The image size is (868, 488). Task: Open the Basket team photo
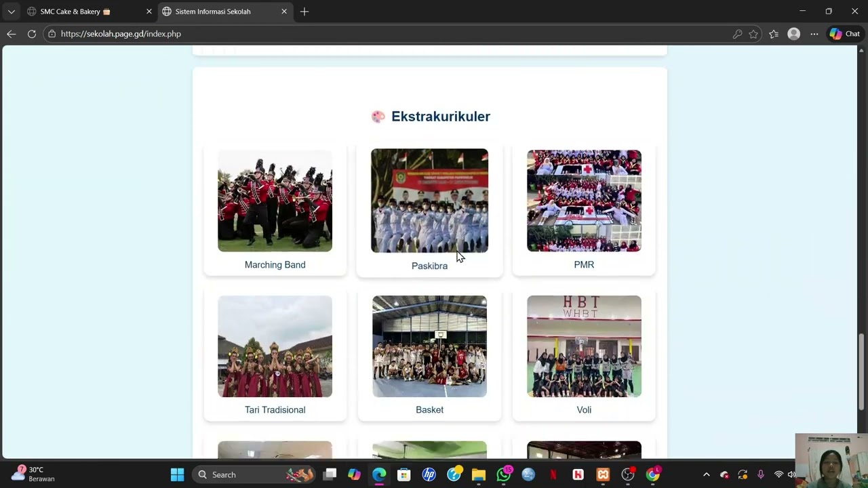[429, 346]
